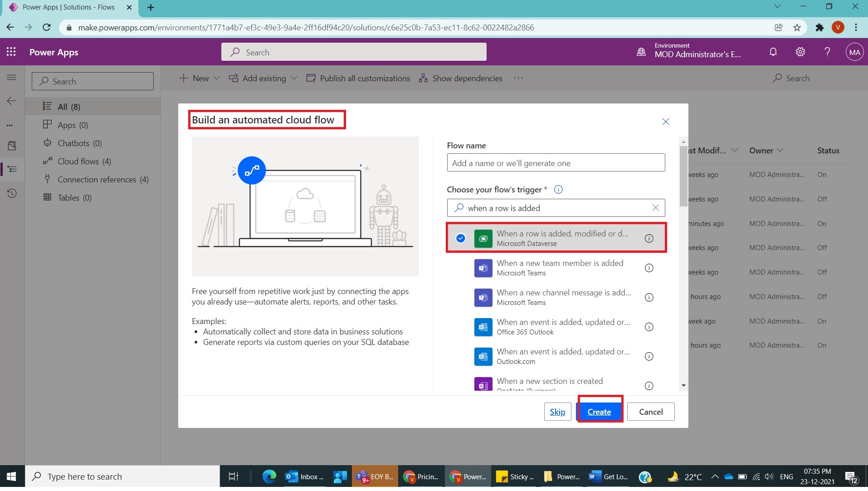This screenshot has width=868, height=491.
Task: Open the Owner column sort dropdown
Action: (x=780, y=150)
